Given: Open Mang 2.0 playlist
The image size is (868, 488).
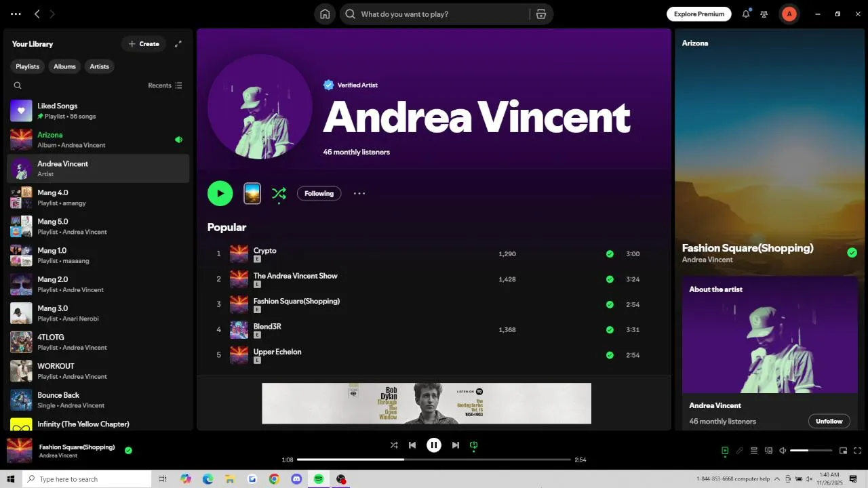Looking at the screenshot, I should pos(98,284).
